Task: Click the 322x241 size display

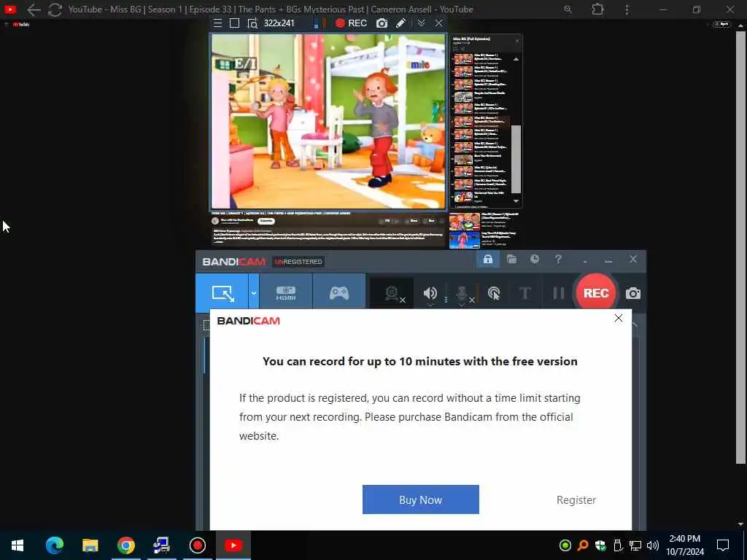Action: 279,23
